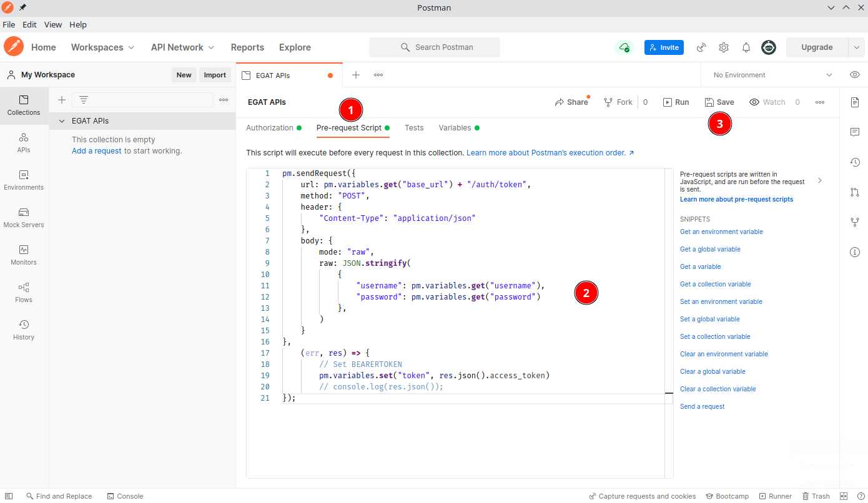The width and height of the screenshot is (868, 503).
Task: Open the Environments sidebar panel
Action: pos(24,180)
